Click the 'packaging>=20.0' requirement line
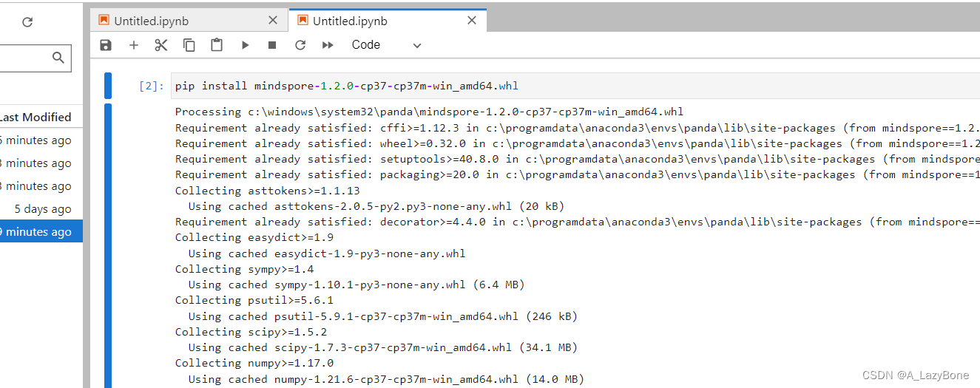Image resolution: width=980 pixels, height=388 pixels. [x=578, y=174]
